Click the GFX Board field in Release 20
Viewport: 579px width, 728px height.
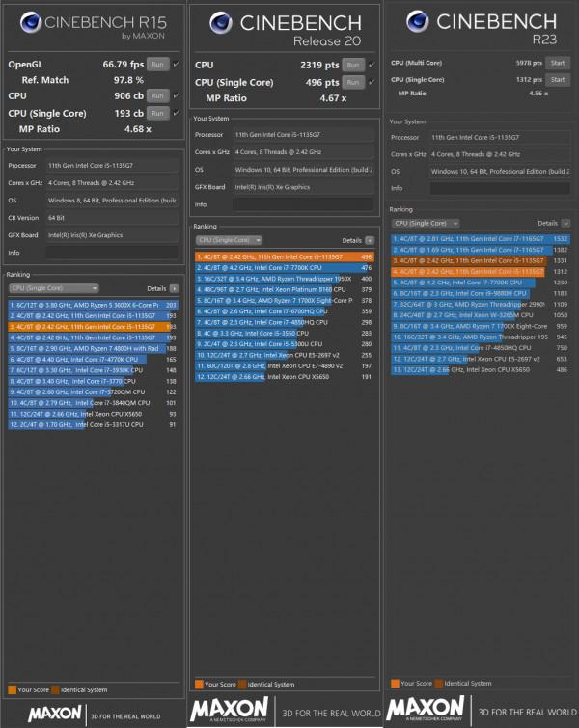tap(303, 187)
